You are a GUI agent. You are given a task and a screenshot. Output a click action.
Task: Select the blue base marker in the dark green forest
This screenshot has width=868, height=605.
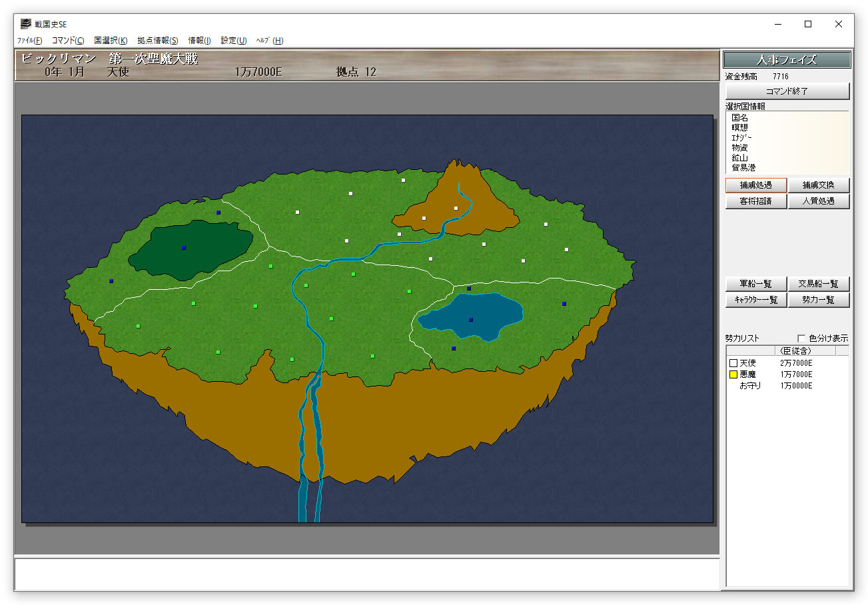coord(184,248)
